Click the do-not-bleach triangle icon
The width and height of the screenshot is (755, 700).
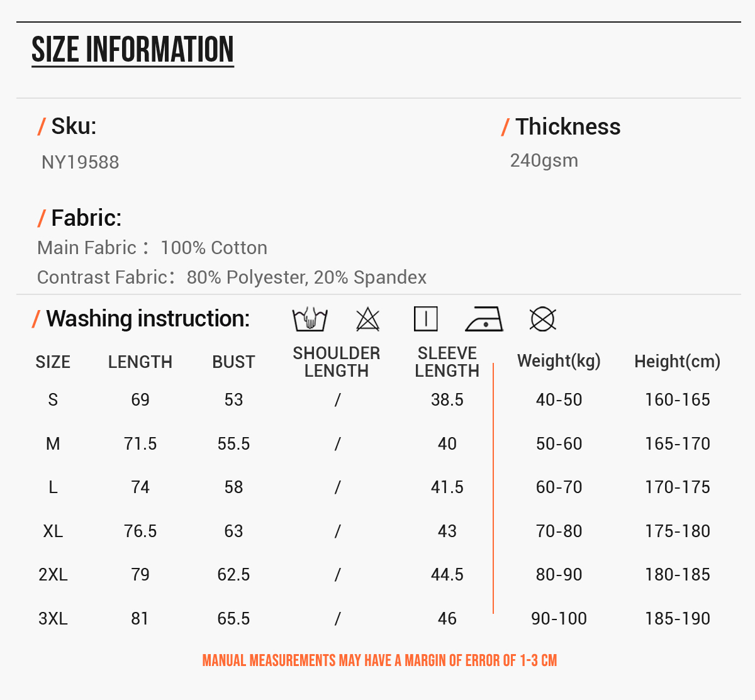click(368, 319)
